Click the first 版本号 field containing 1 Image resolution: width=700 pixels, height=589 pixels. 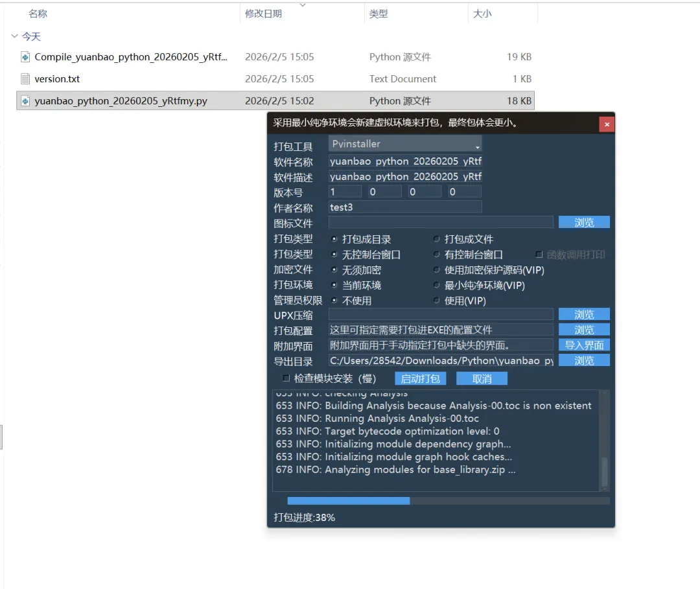(x=345, y=192)
